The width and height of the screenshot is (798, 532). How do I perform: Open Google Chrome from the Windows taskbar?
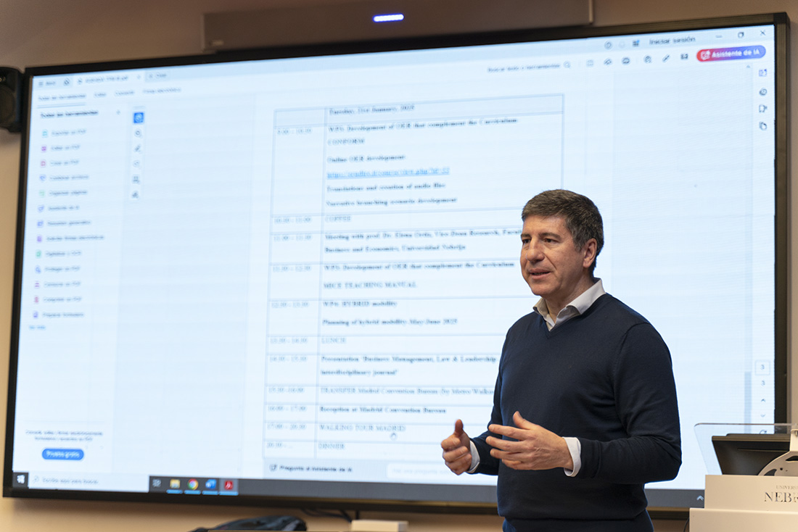[192, 484]
